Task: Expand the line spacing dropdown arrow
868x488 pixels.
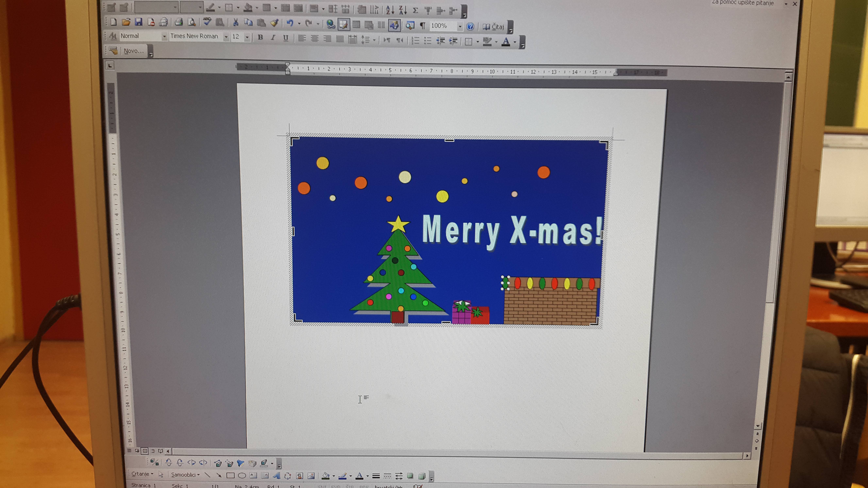Action: (374, 40)
